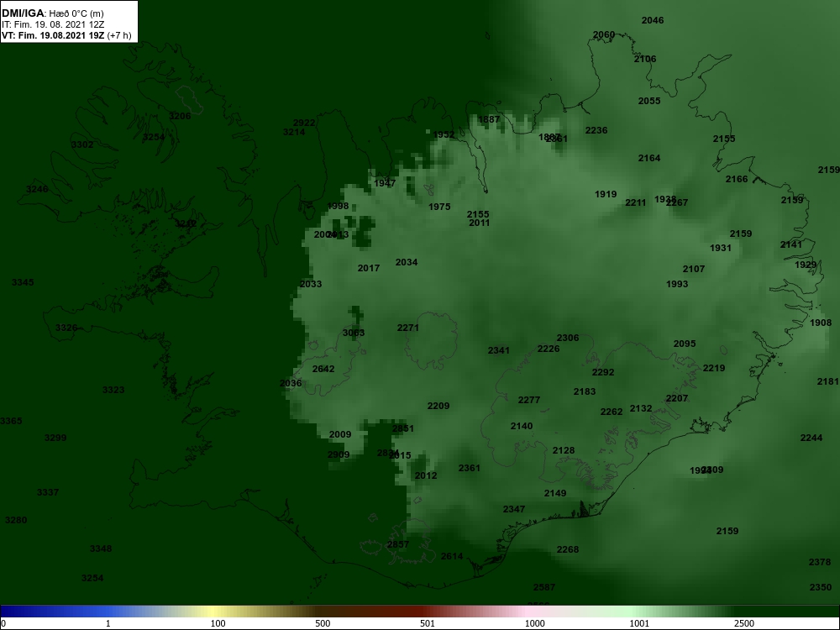Click the 2244 value on the map
The width and height of the screenshot is (840, 630).
(x=811, y=438)
